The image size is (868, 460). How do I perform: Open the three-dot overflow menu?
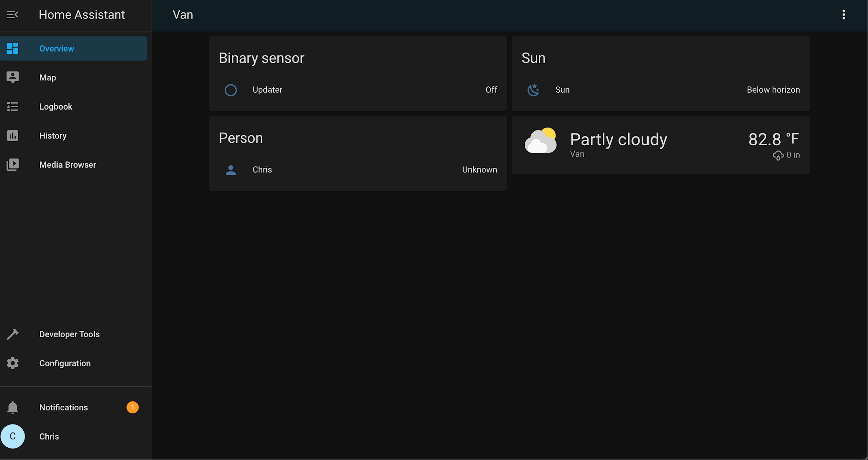[844, 14]
